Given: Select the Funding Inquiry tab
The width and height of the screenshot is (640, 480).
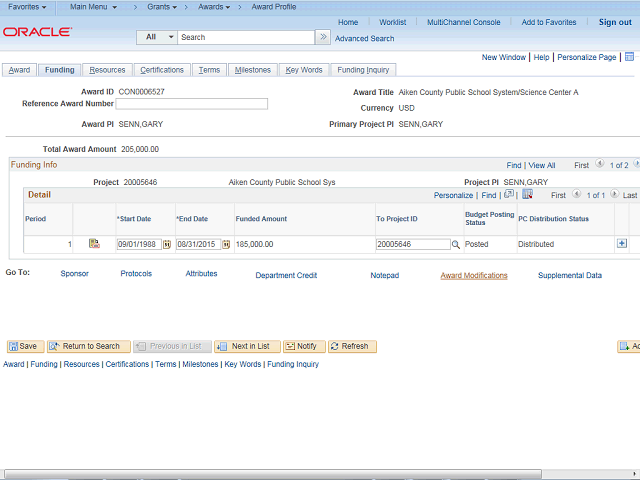Looking at the screenshot, I should pyautogui.click(x=363, y=70).
